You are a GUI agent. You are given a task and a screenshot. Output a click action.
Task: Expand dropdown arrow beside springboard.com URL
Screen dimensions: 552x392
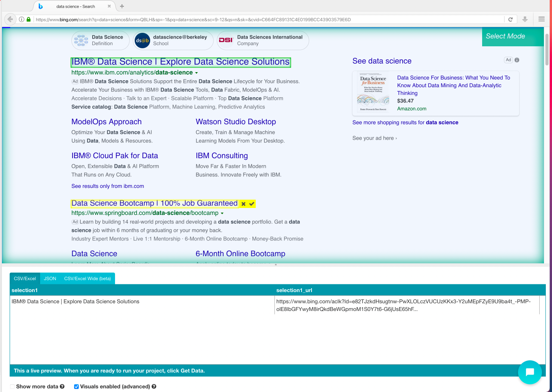point(222,213)
